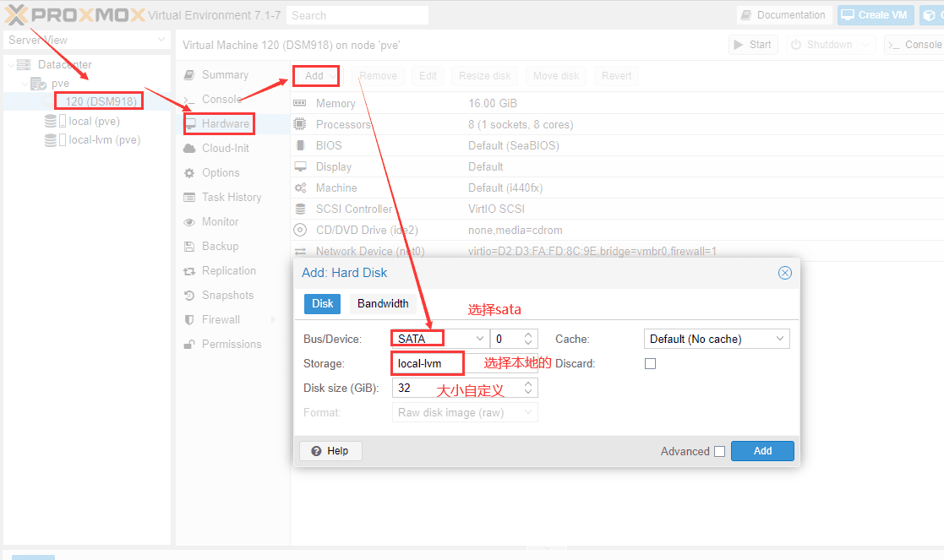Click the top-right Console button
This screenshot has height=560, width=944.
pyautogui.click(x=914, y=45)
